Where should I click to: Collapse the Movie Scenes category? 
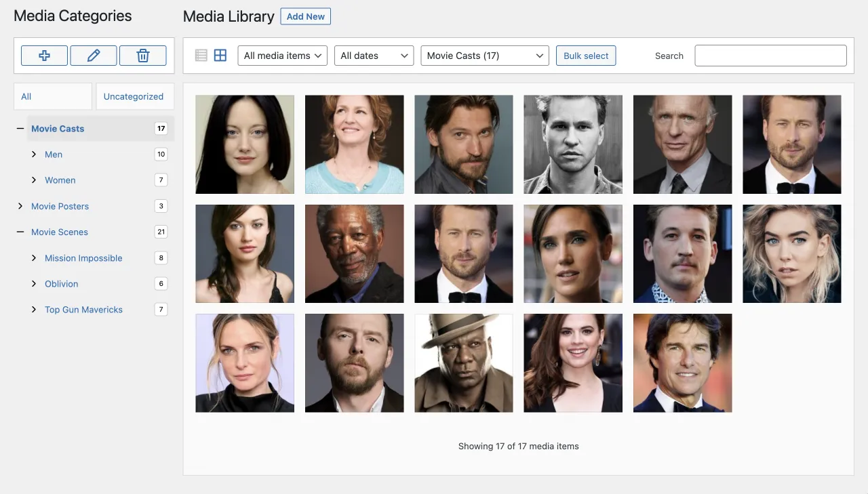[20, 232]
